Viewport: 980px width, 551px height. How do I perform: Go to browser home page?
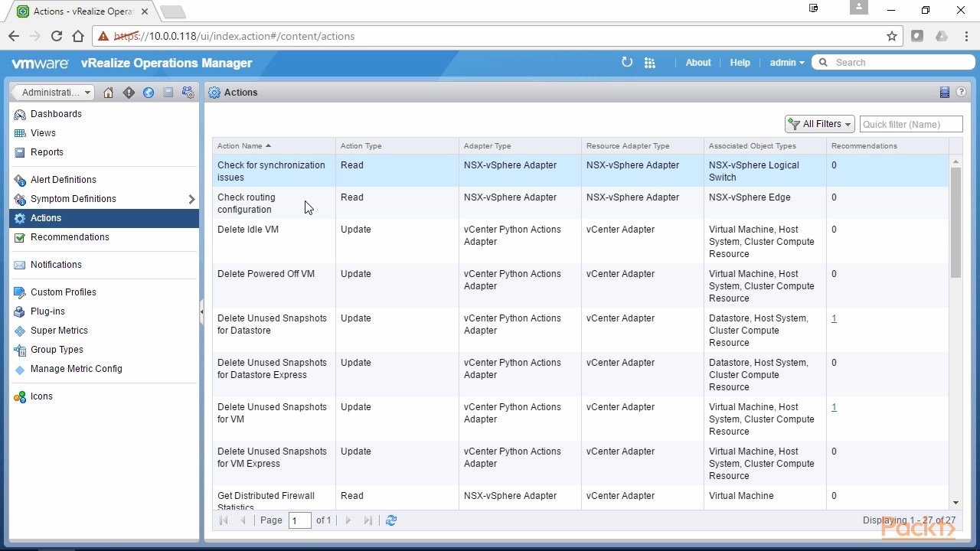click(77, 36)
